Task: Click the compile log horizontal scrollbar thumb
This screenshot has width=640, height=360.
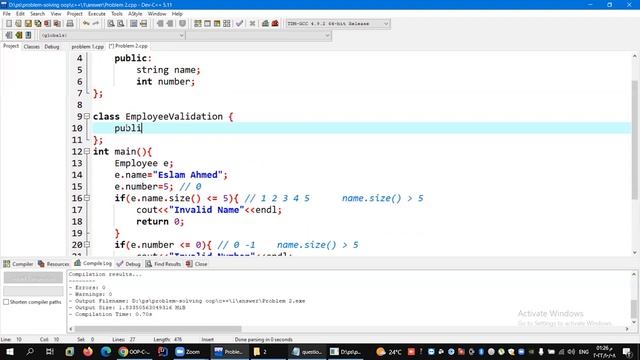Action: [x=158, y=329]
